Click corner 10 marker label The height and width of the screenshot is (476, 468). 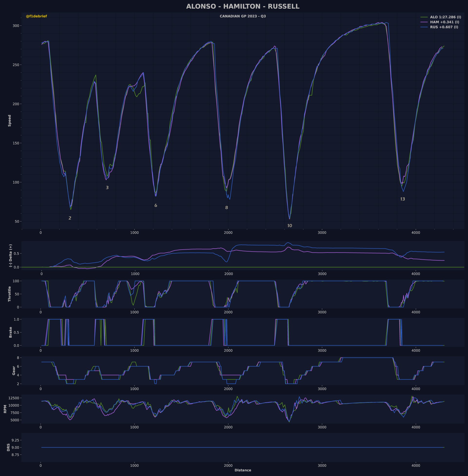pyautogui.click(x=290, y=226)
